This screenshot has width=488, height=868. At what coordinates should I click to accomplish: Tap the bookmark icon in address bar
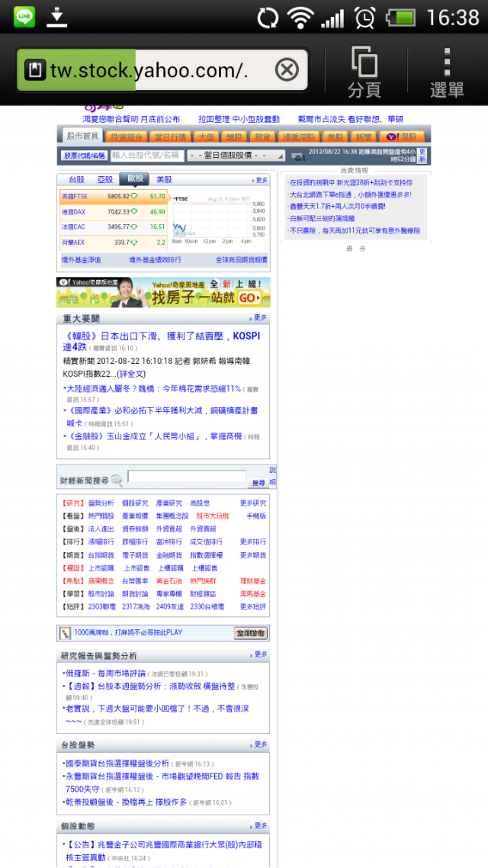pos(35,70)
